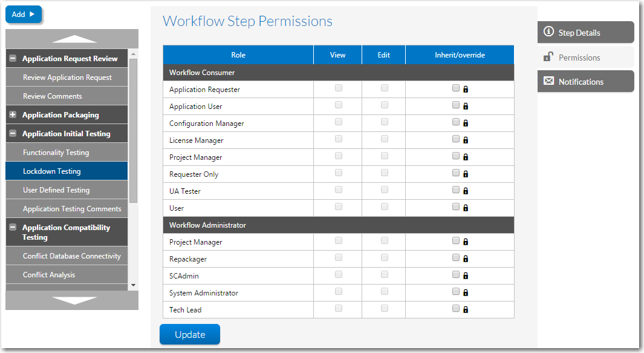Click the Notifications envelope icon
This screenshot has height=353, width=644.
548,81
